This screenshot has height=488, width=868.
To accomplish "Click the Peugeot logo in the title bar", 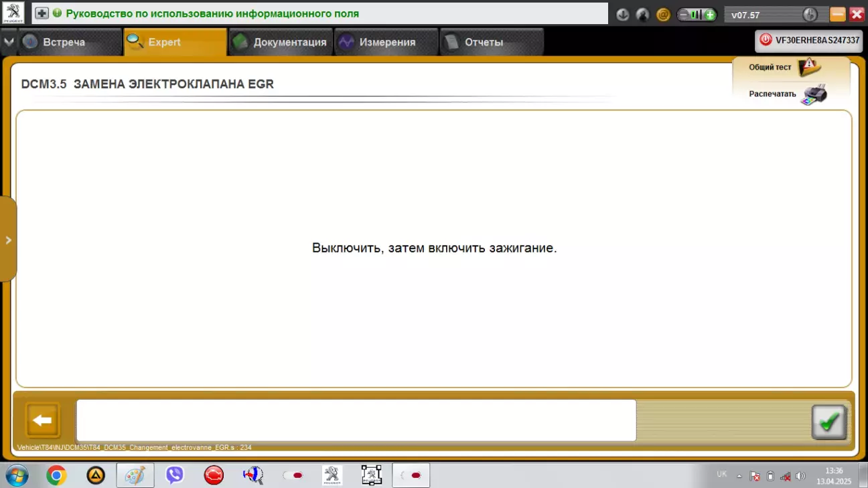I will click(14, 13).
